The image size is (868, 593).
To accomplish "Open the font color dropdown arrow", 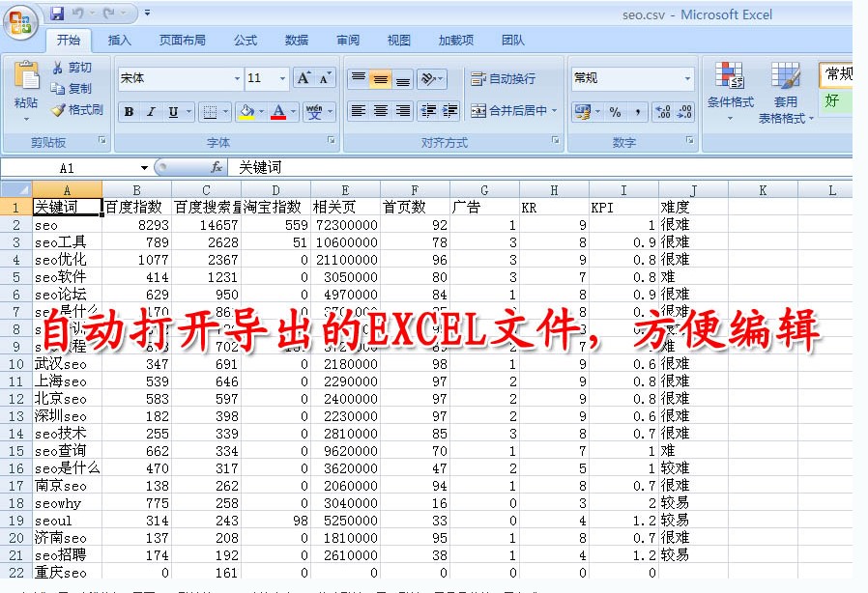I will pyautogui.click(x=294, y=112).
